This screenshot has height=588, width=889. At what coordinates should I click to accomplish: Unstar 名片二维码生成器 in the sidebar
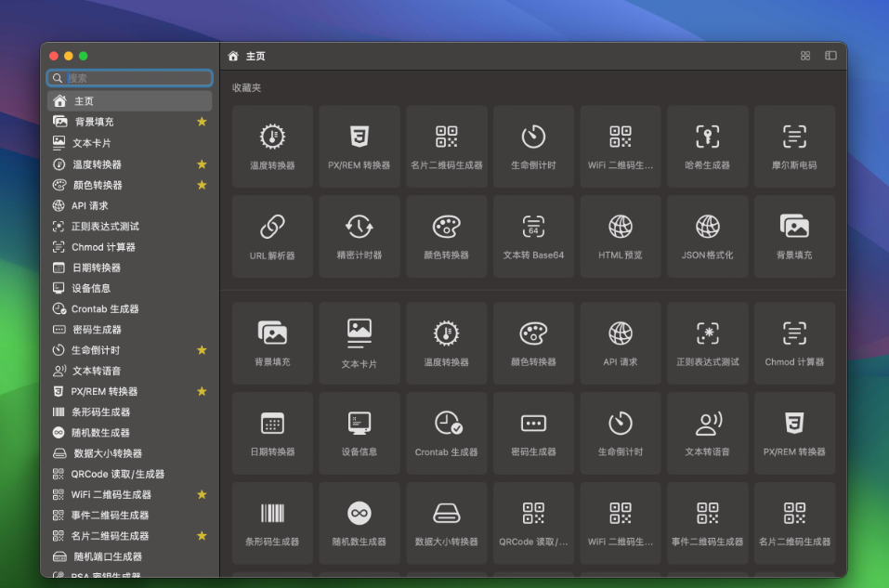tap(202, 537)
